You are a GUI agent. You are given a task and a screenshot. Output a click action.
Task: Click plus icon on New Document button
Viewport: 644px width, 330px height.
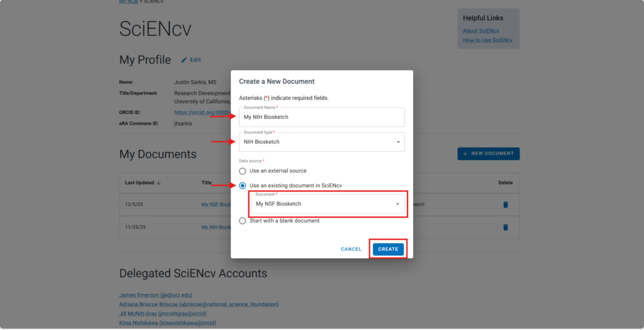(465, 154)
